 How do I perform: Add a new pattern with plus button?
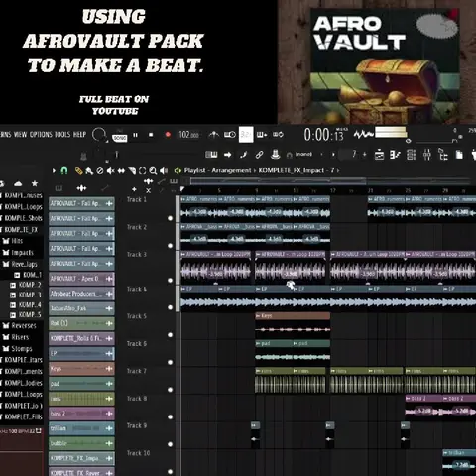click(x=365, y=155)
